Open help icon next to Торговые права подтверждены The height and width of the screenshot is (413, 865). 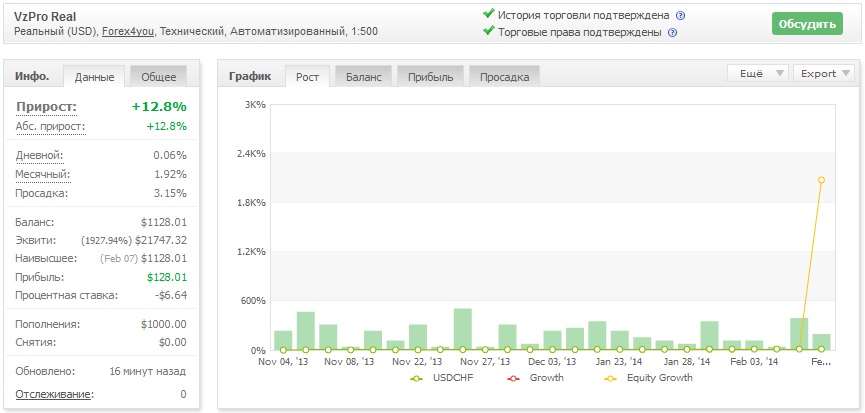[672, 33]
